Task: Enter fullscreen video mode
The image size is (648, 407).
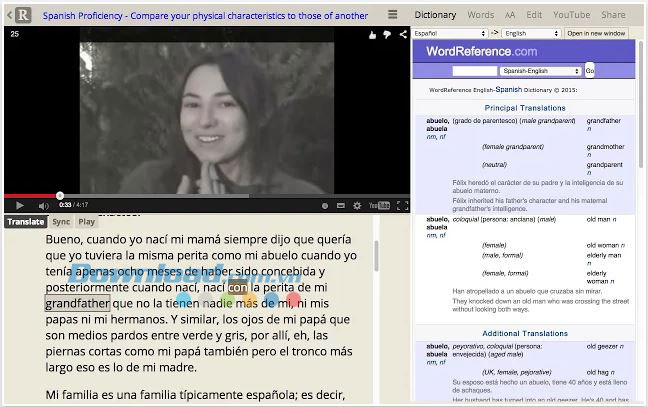Action: coord(402,206)
